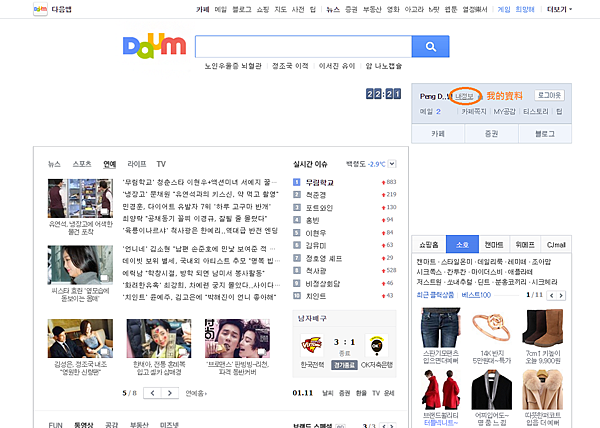600x428 pixels.
Task: Open 메일 2 link in the login box
Action: pyautogui.click(x=430, y=111)
